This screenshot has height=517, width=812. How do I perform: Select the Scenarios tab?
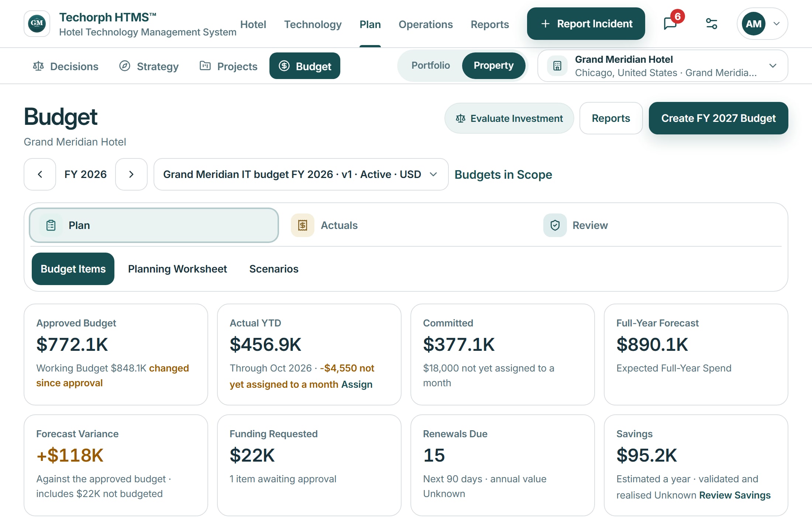(274, 269)
